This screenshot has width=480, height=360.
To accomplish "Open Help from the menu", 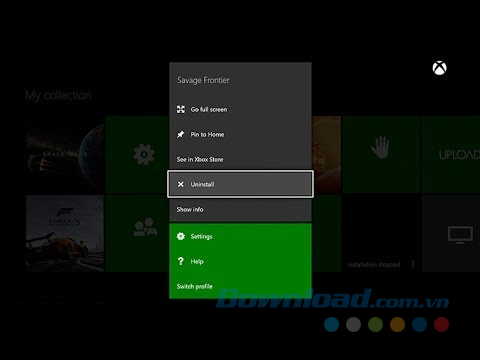I will [x=240, y=261].
